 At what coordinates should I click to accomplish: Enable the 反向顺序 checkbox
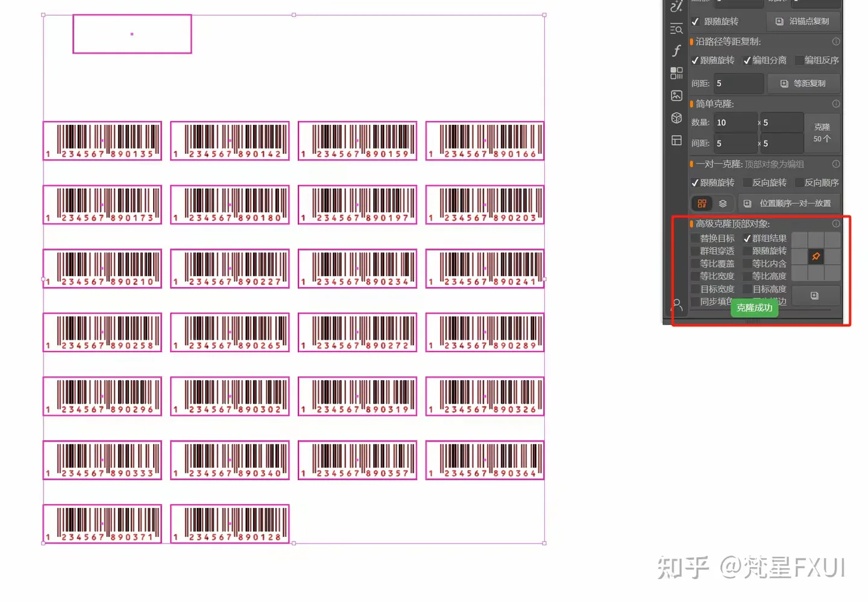799,183
